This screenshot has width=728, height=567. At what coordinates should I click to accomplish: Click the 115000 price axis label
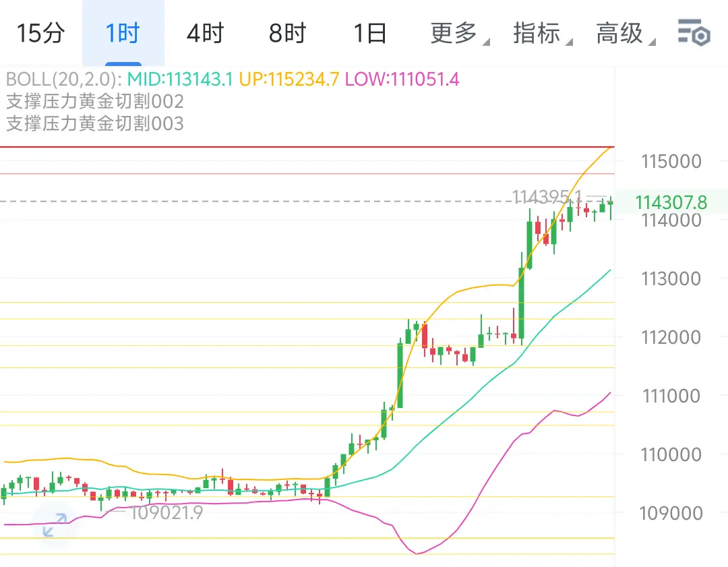click(x=671, y=162)
